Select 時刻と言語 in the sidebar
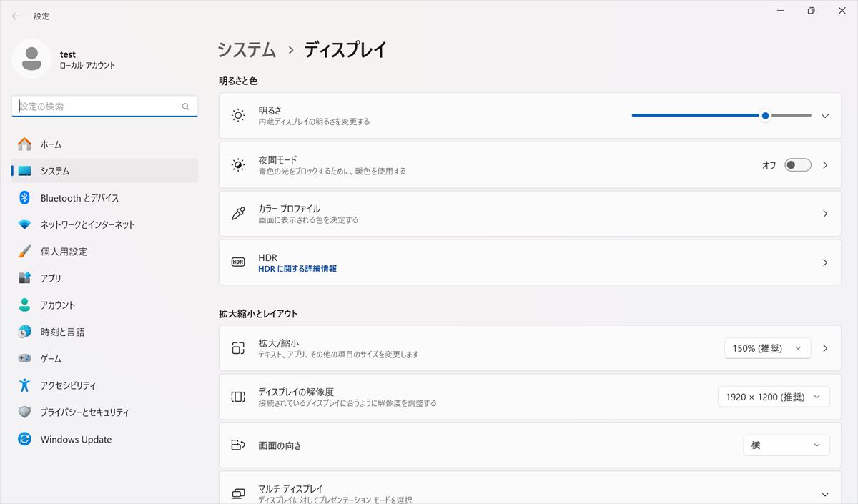Screen dimensions: 858x504 coord(62,332)
